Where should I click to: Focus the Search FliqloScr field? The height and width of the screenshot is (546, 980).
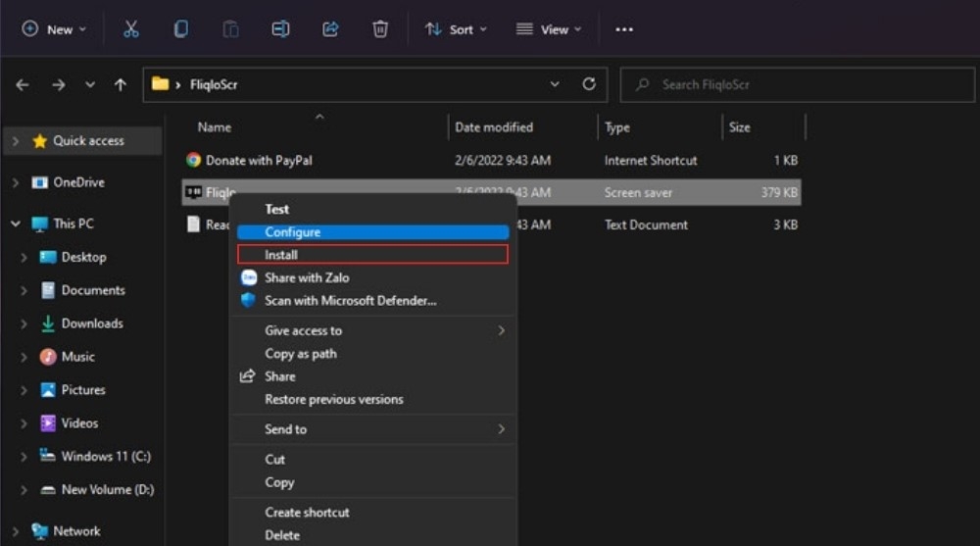pos(798,84)
